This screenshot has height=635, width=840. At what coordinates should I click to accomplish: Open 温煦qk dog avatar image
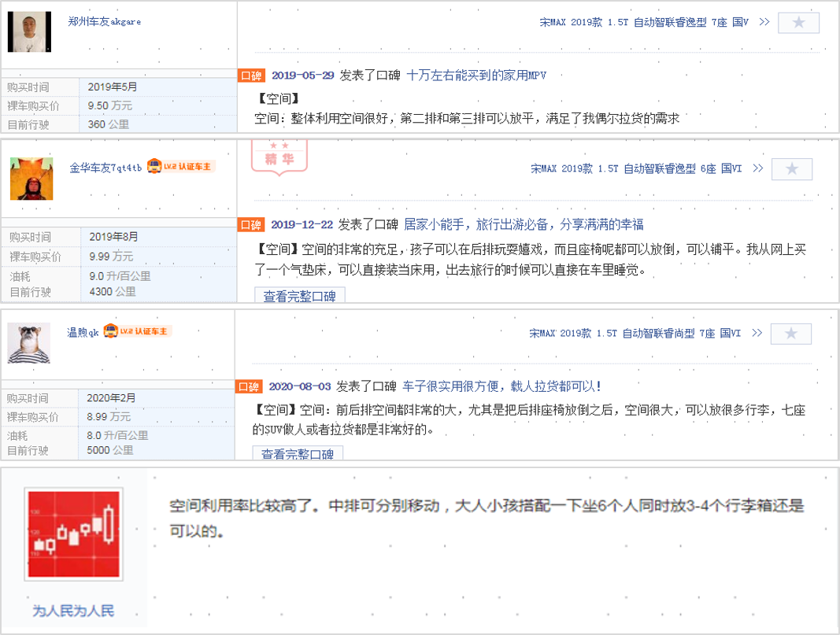click(30, 343)
